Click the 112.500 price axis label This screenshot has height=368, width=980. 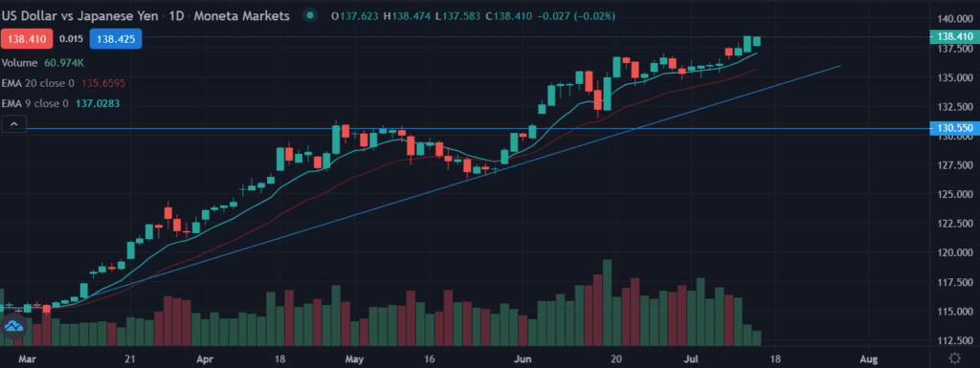(955, 340)
